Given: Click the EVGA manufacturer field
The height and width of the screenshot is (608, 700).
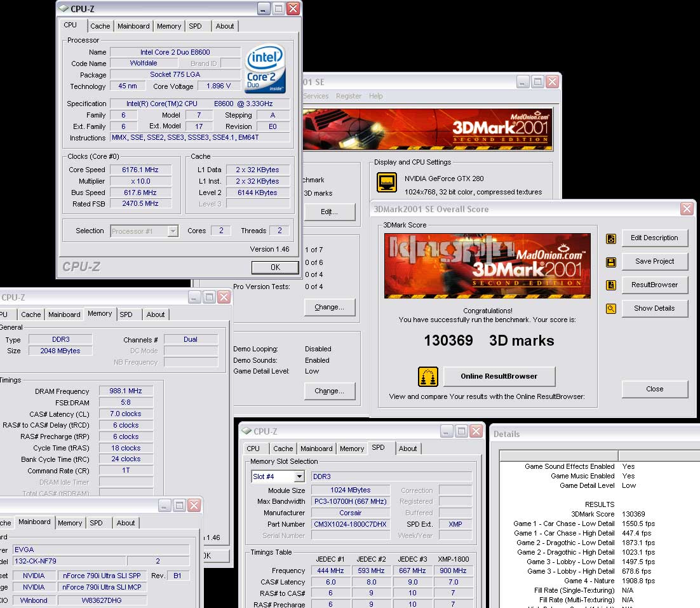Looking at the screenshot, I should click(102, 550).
